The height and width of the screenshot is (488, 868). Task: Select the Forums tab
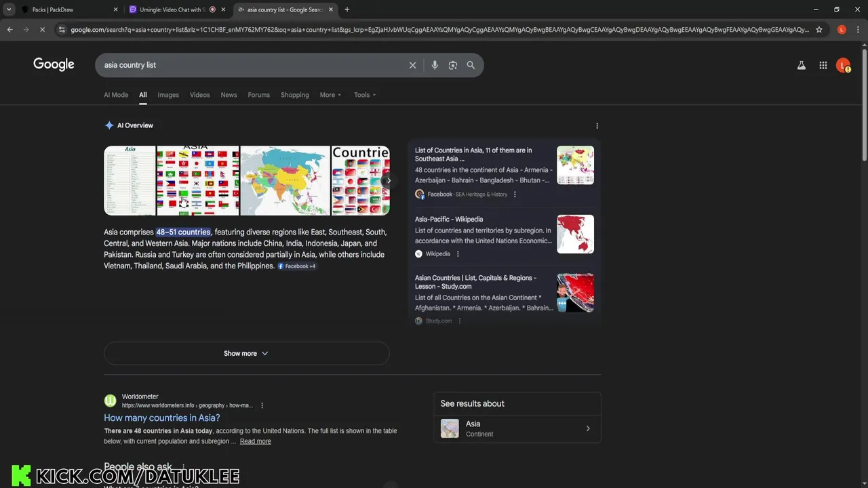pyautogui.click(x=258, y=95)
